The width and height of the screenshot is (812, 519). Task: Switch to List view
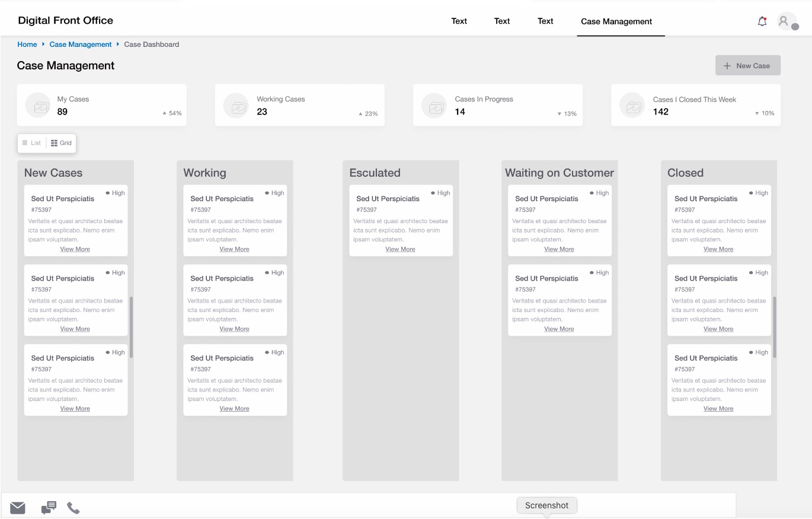click(x=32, y=142)
